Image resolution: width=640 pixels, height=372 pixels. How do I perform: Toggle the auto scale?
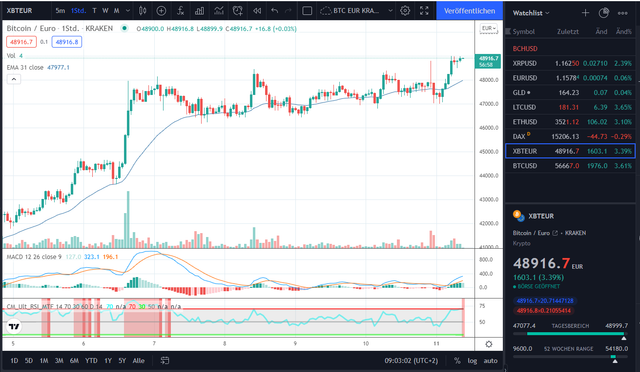[490, 361]
